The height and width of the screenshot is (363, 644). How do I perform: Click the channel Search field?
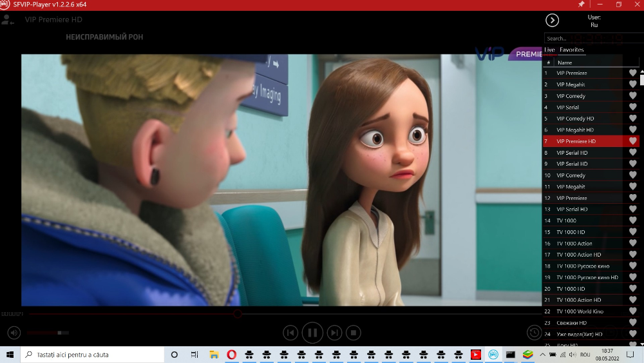point(594,38)
